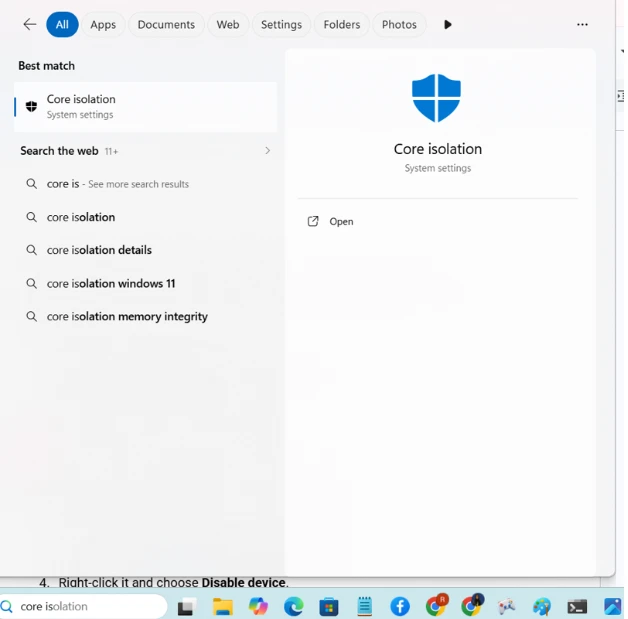Choose 'core is - See more search results'
This screenshot has width=628, height=619.
(145, 184)
